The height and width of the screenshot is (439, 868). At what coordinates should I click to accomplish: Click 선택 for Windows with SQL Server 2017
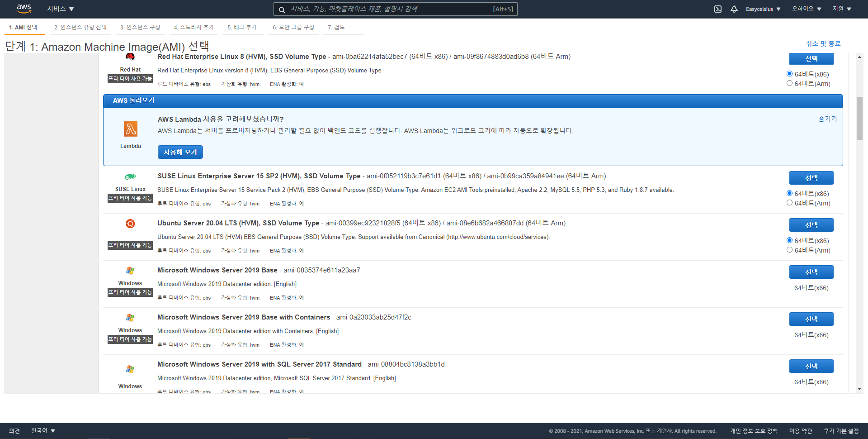(811, 366)
